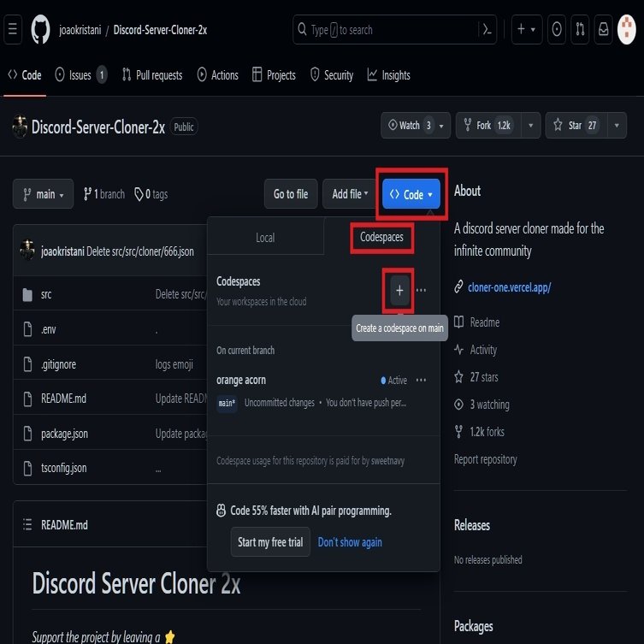
Task: Open the hamburger navigation menu
Action: [x=13, y=29]
